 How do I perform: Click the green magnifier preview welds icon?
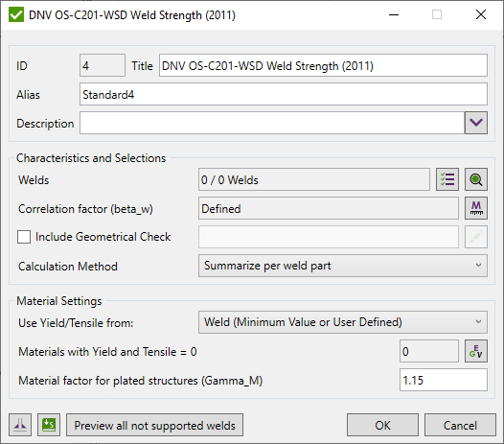(x=475, y=179)
